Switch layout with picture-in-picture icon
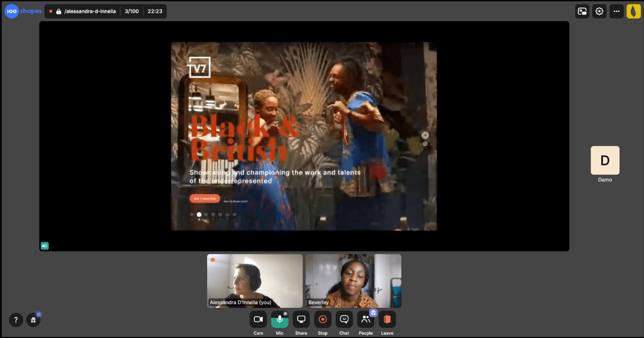The width and height of the screenshot is (644, 338). pos(583,11)
